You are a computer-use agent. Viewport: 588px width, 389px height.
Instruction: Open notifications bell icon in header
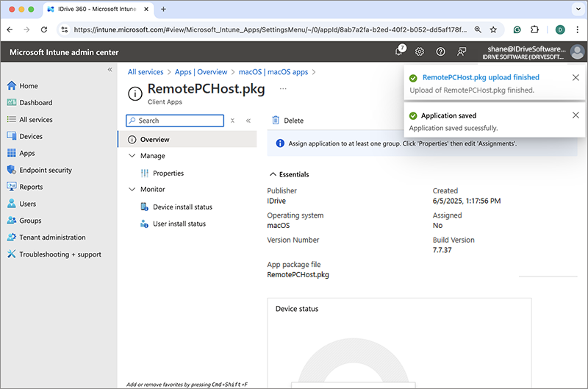click(399, 51)
